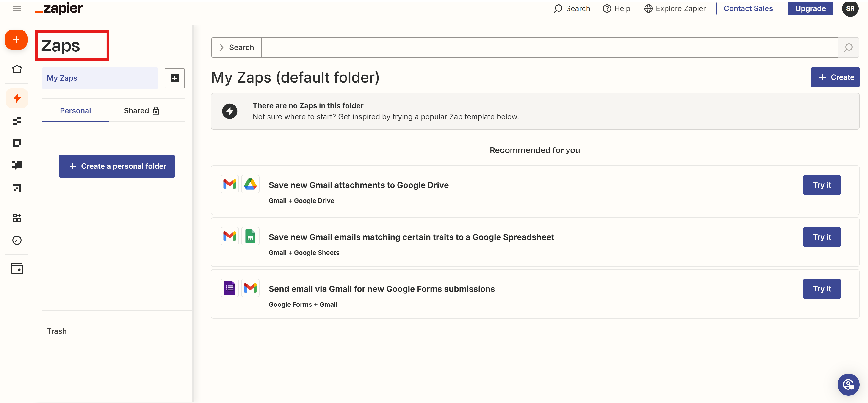The height and width of the screenshot is (403, 868).
Task: Open the Interfaces icon in sidebar
Action: (x=17, y=143)
